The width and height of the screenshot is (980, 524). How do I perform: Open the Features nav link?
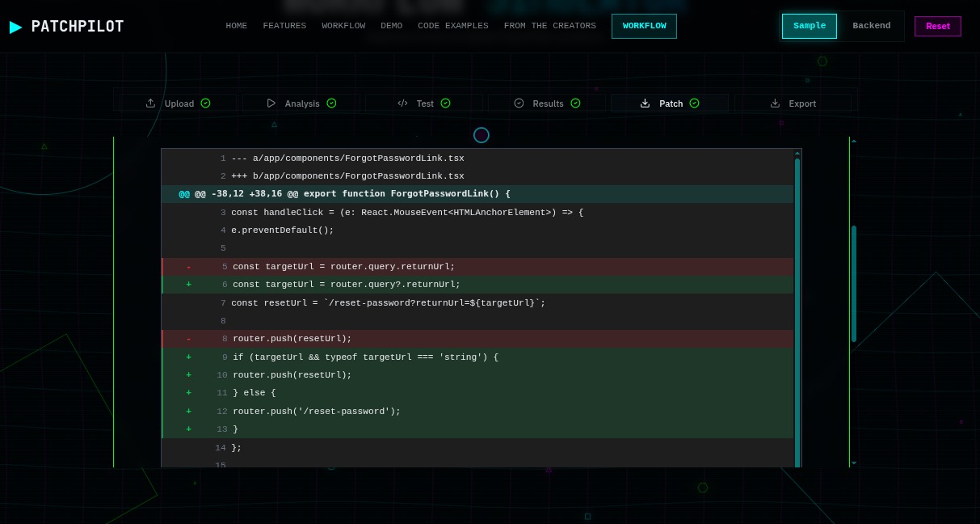tap(284, 26)
